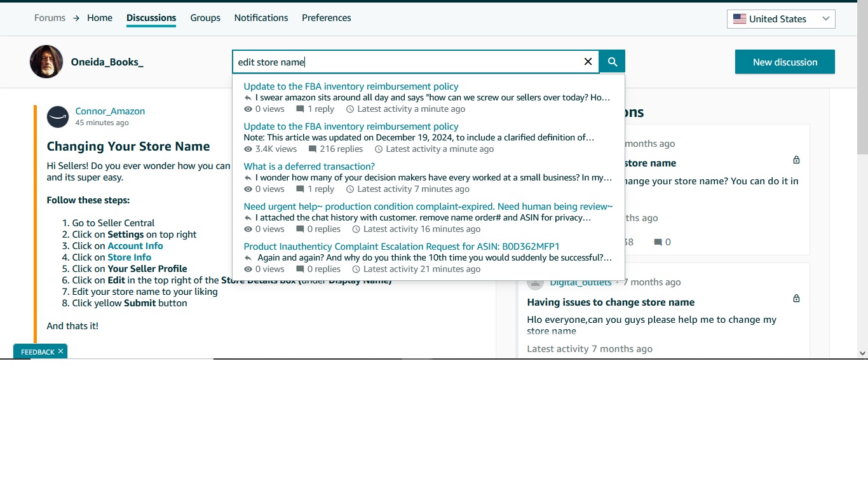The height and width of the screenshot is (488, 868).
Task: Click 'Latest activity 7 months ago' text
Action: [590, 349]
